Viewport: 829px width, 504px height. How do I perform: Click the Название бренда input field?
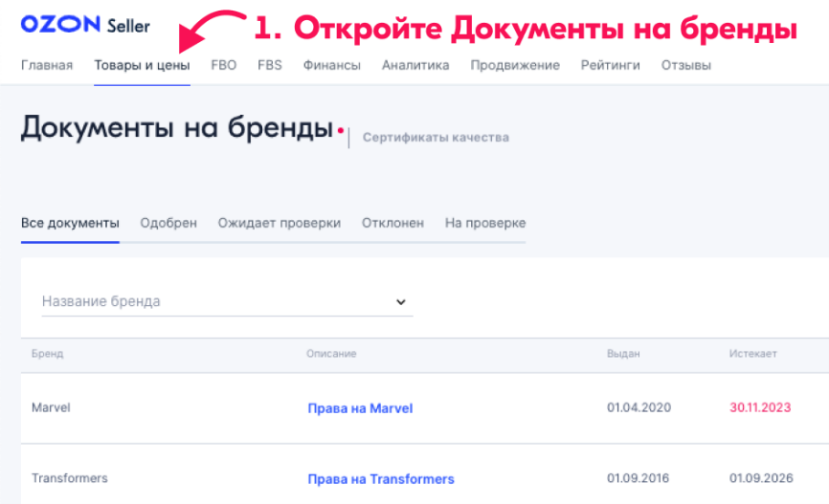click(x=211, y=301)
